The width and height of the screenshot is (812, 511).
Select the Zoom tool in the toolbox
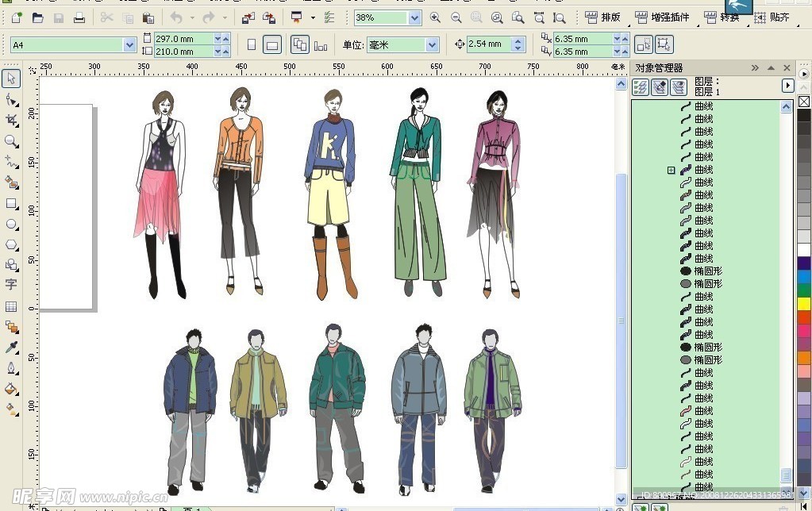(x=11, y=141)
